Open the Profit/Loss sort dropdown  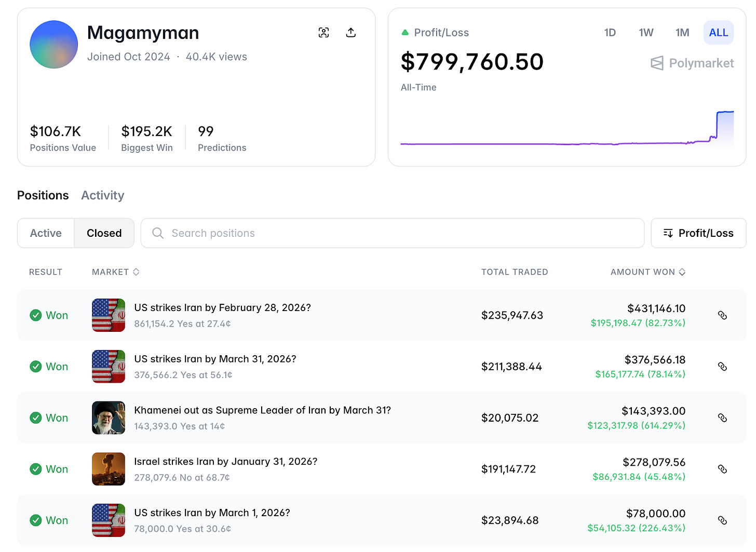(698, 233)
